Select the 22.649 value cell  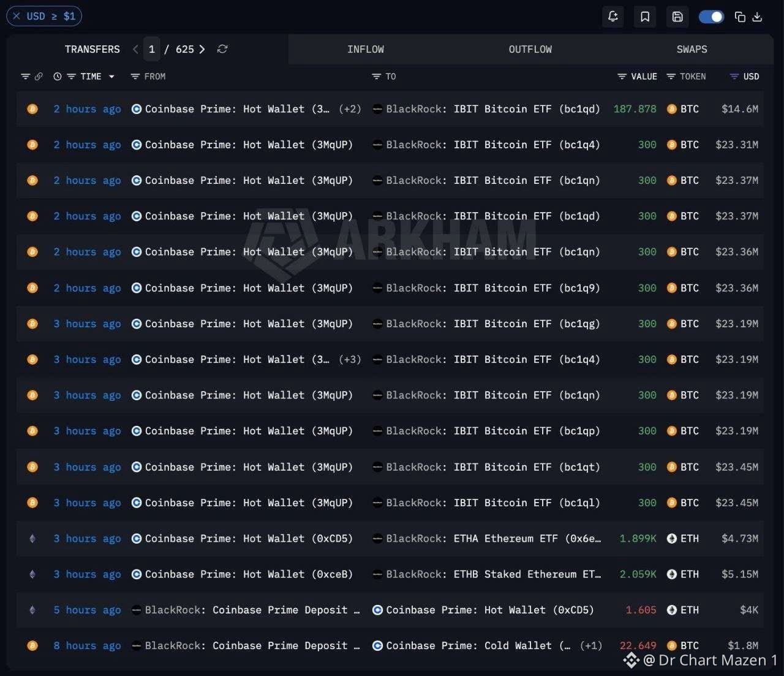click(x=638, y=645)
